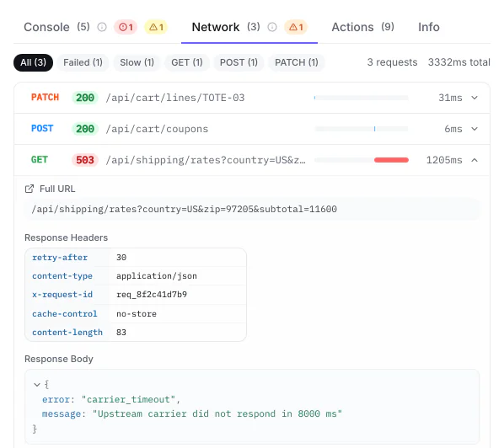Toggle the PATCH (1) filter chip
Screen dimensions: 504x448
297,62
